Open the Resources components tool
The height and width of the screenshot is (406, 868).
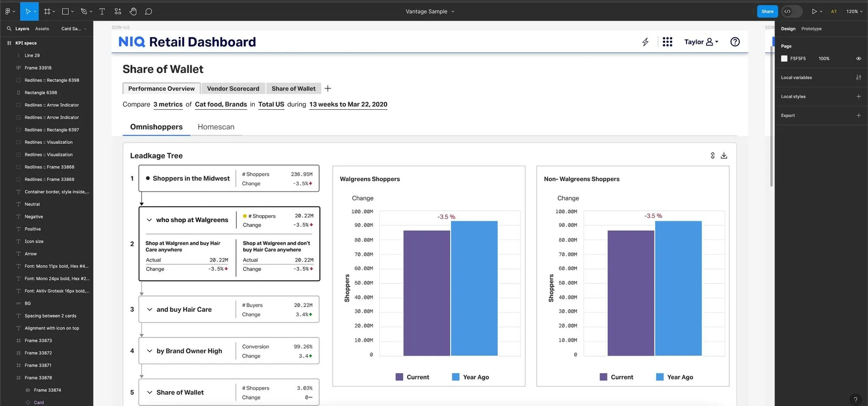tap(118, 11)
